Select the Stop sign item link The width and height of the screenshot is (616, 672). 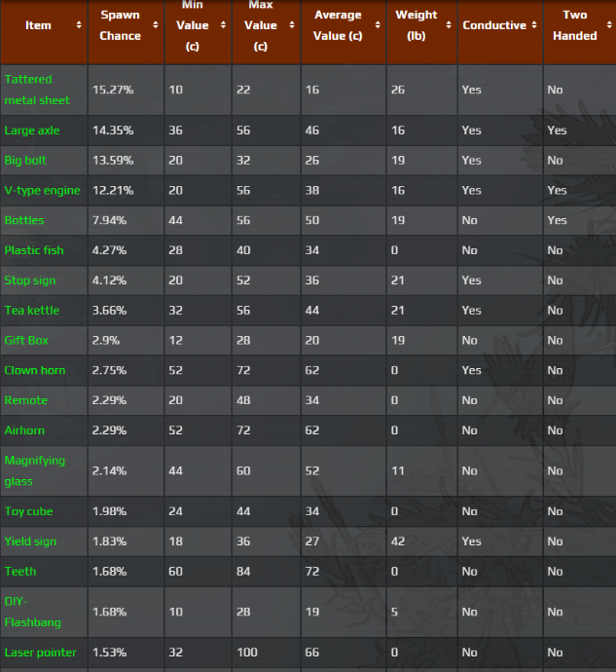30,280
